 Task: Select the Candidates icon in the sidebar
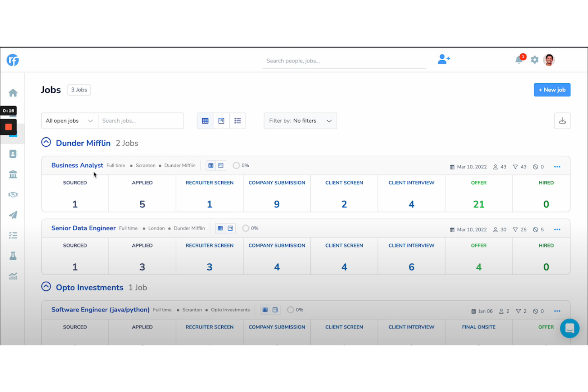13,154
